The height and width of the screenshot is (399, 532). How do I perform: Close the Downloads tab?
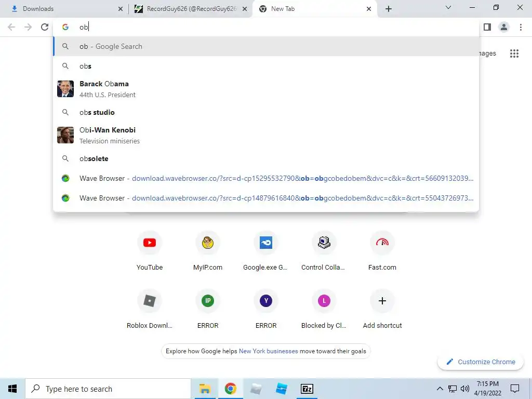pos(121,9)
